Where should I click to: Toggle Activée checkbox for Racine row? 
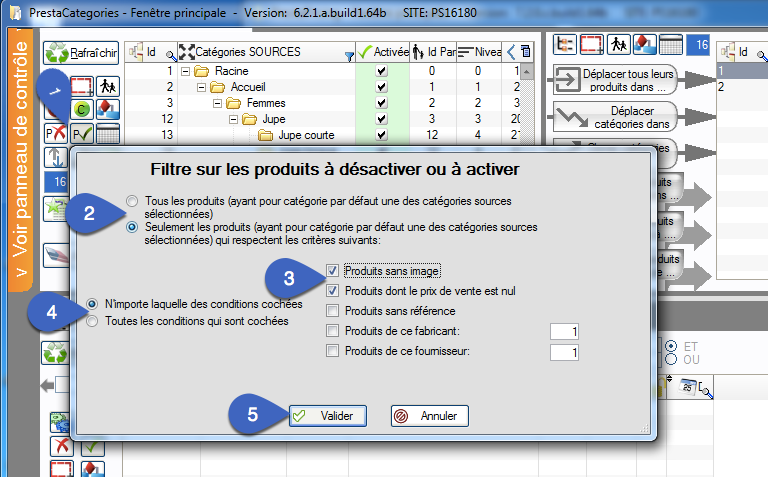click(382, 71)
